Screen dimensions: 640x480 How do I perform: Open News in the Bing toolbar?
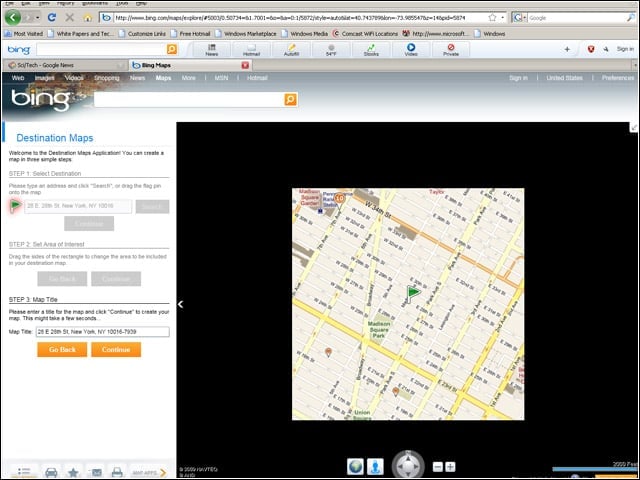211,50
